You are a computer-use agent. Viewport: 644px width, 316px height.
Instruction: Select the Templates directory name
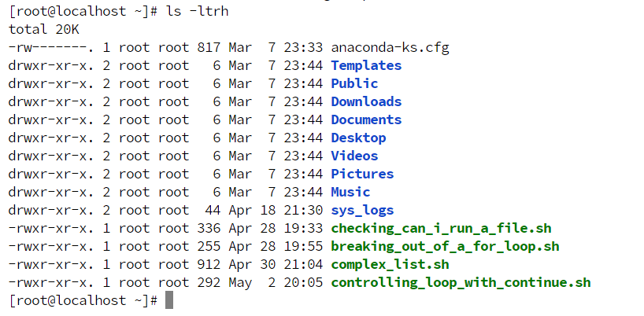pos(366,65)
